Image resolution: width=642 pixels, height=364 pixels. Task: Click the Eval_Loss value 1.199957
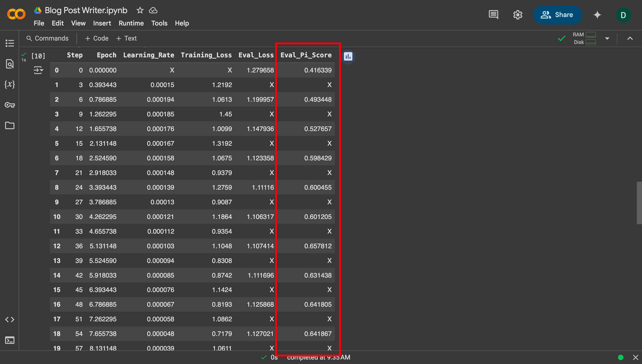click(x=260, y=100)
